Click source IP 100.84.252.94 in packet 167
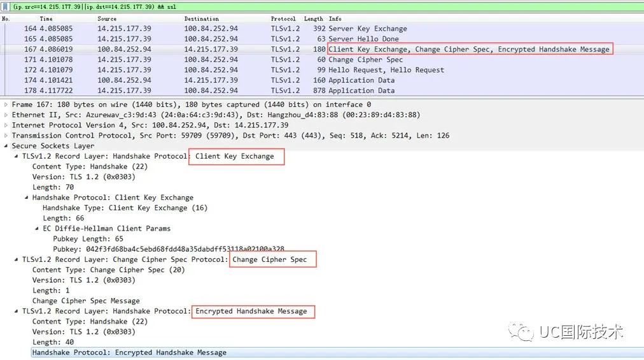 (124, 49)
